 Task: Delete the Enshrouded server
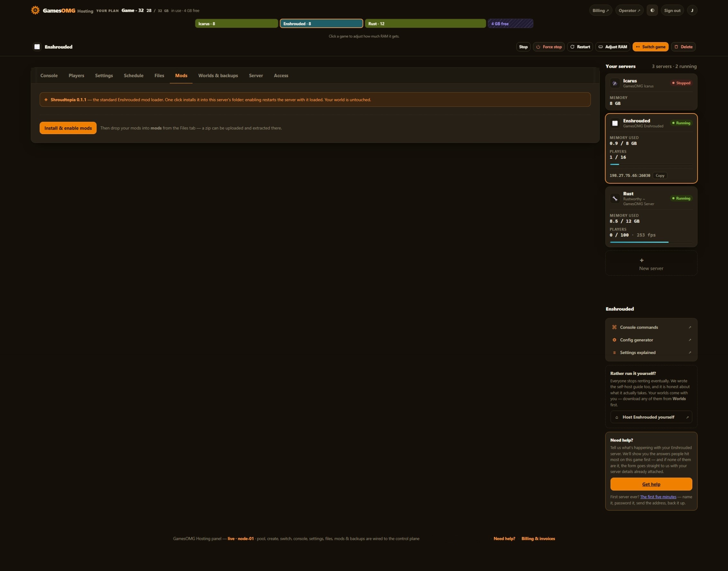684,47
